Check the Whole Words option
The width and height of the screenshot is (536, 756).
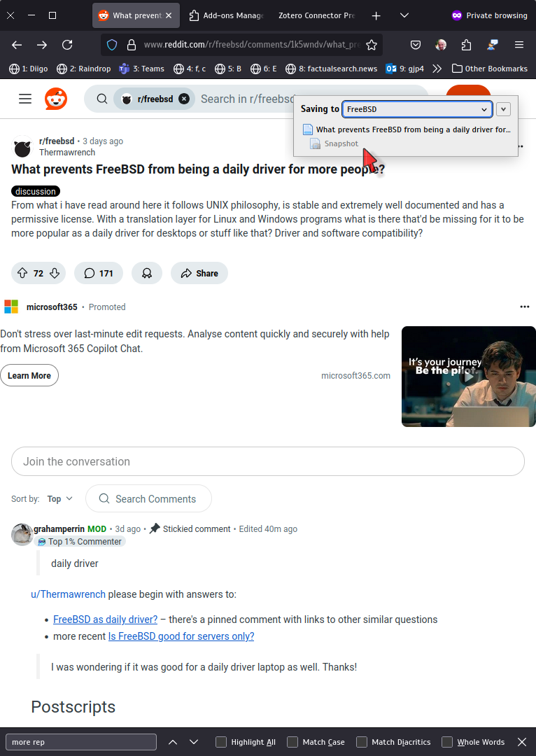pos(447,742)
